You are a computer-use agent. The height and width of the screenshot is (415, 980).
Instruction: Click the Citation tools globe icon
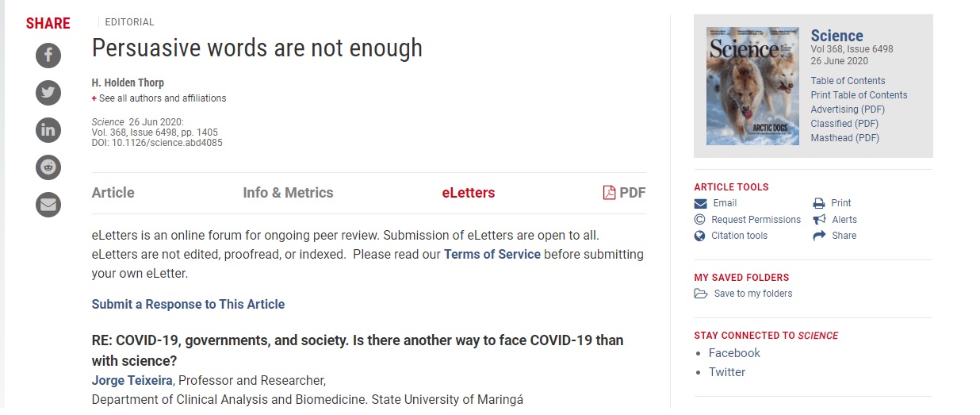tap(699, 236)
